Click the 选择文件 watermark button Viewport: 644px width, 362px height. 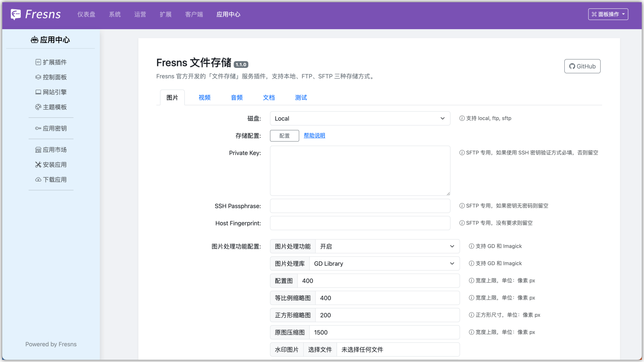[x=320, y=349]
